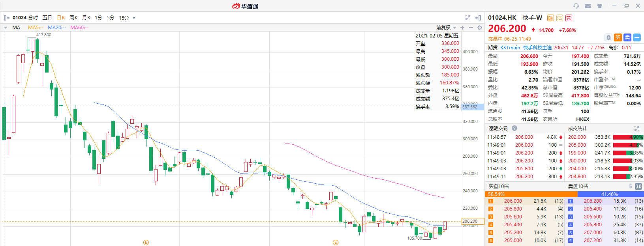Click the orange 买 buy button
The image size is (644, 246).
(x=618, y=37)
